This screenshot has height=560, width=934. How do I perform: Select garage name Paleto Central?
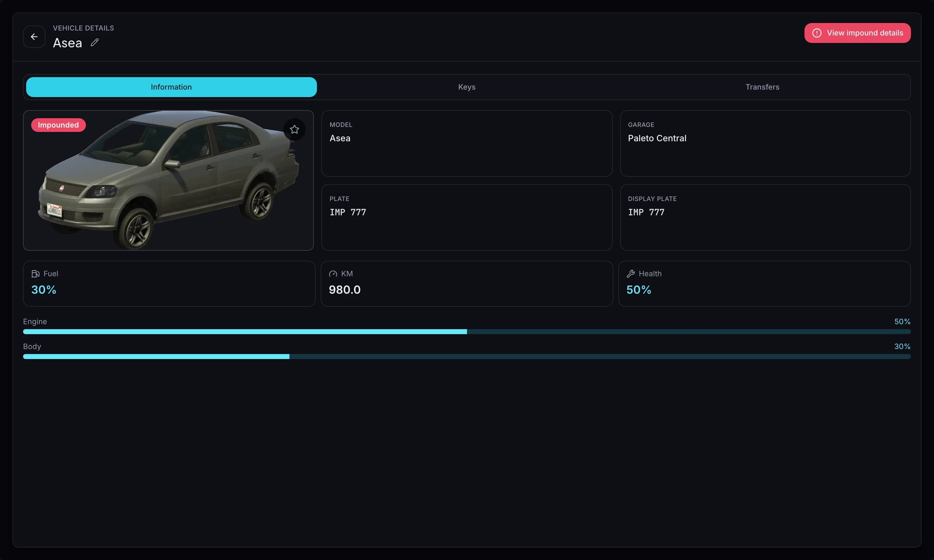coord(657,138)
